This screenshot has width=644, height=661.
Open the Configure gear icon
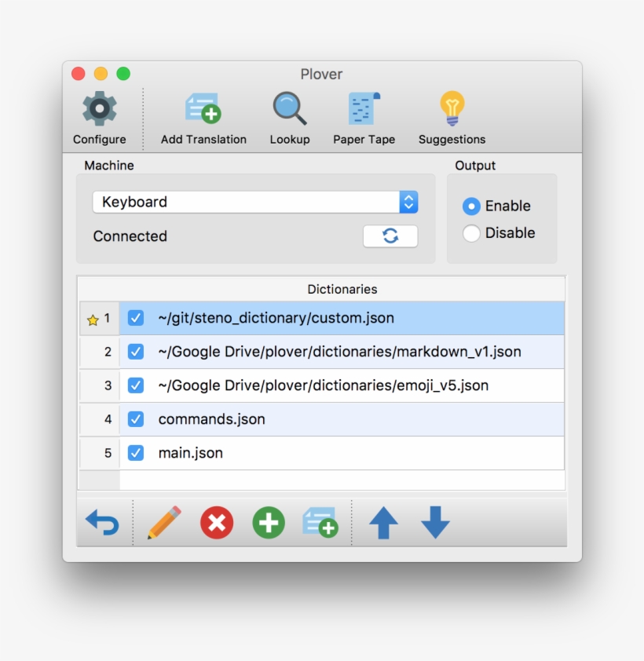(x=100, y=109)
